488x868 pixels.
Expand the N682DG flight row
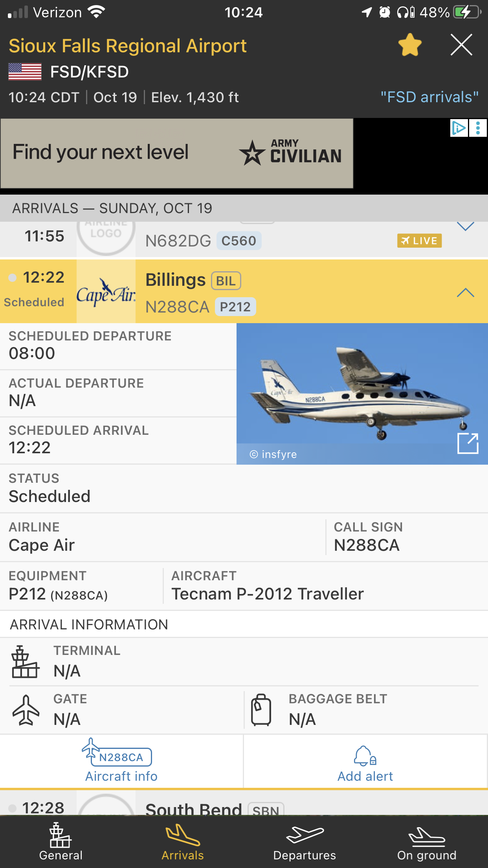[x=465, y=227]
